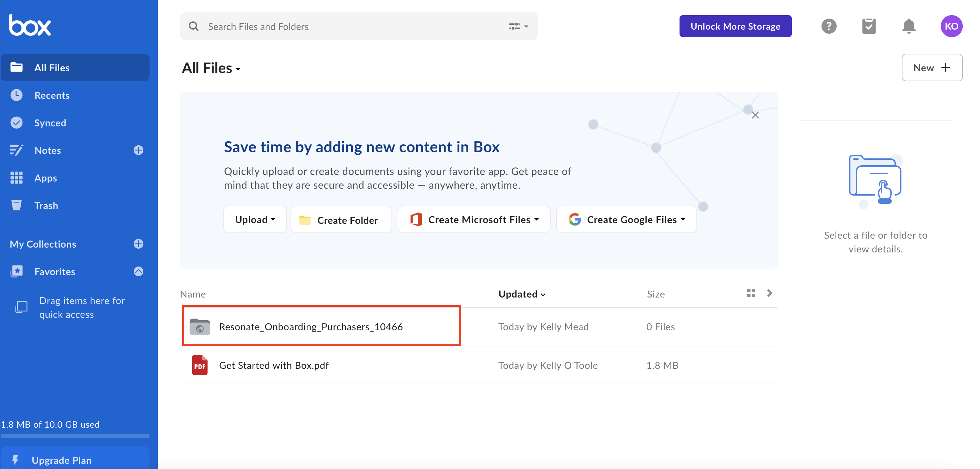Click "1.8 MB of 10.0 GB used" text
This screenshot has width=980, height=469.
[50, 424]
